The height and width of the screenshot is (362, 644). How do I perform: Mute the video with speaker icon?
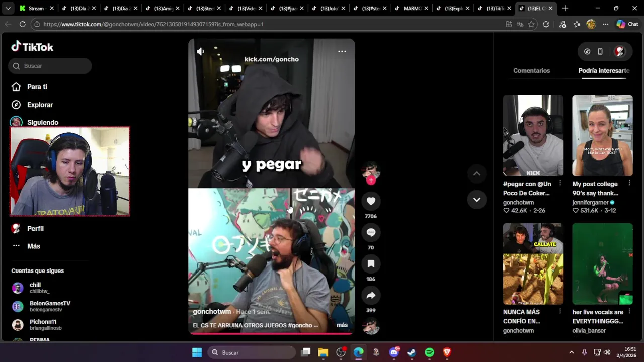[200, 51]
